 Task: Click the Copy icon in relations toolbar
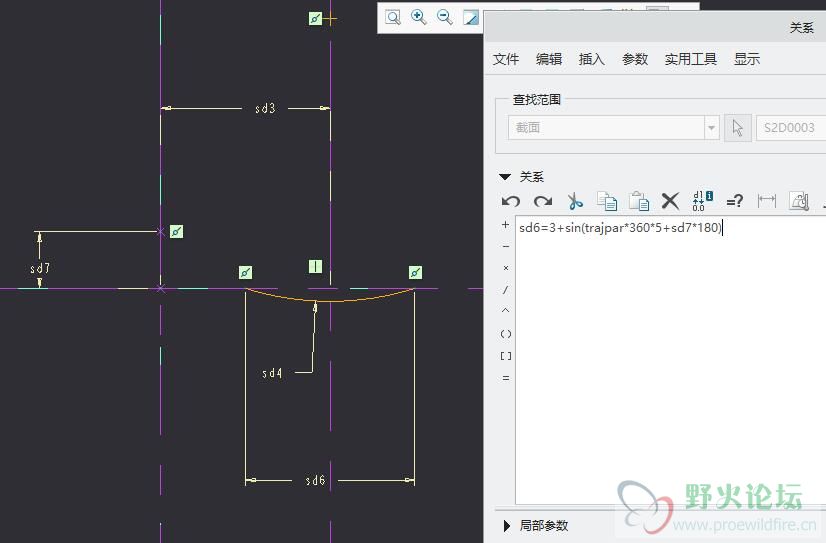pyautogui.click(x=606, y=201)
